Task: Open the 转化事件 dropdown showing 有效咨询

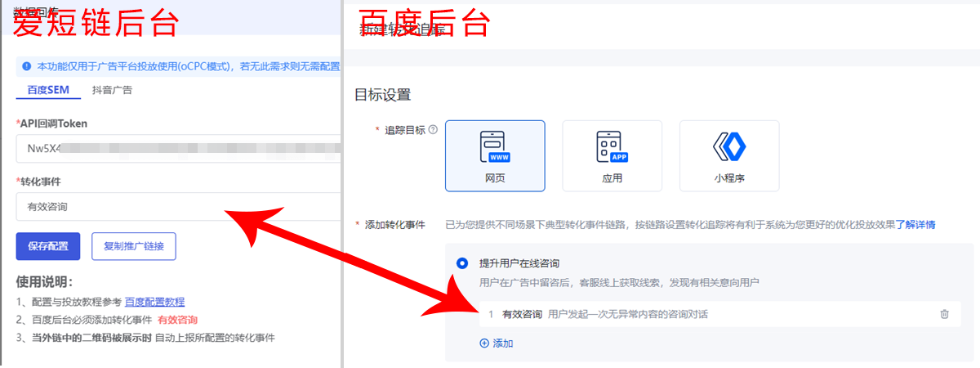Action: coord(177,206)
